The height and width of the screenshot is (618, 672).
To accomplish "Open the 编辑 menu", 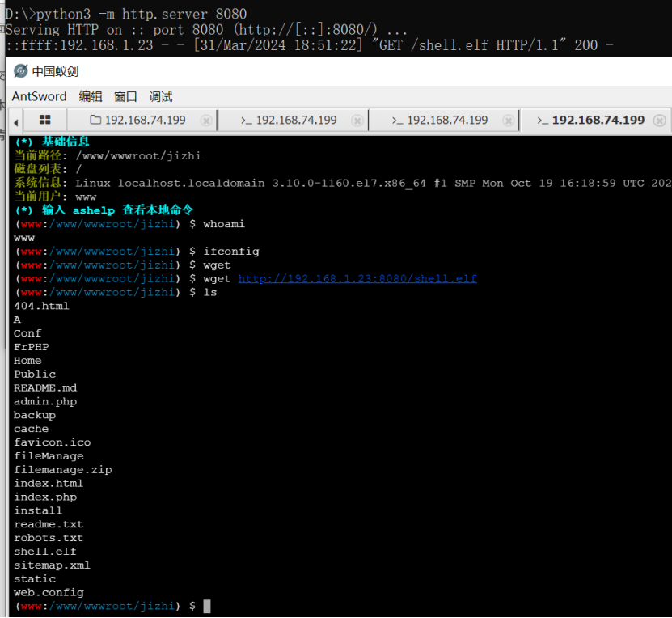I will 91,96.
